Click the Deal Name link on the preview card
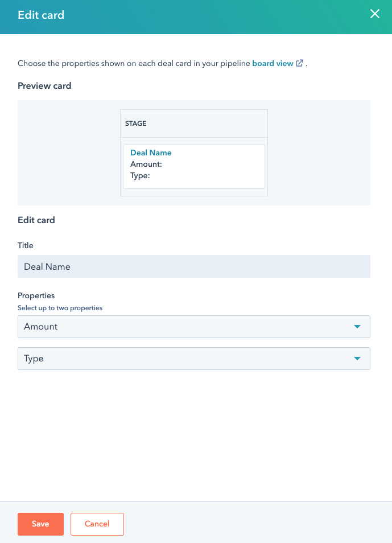The image size is (392, 543). click(151, 153)
